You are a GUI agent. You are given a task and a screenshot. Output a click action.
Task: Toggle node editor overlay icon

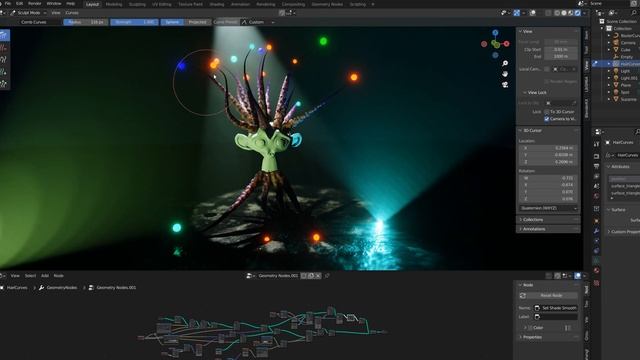[x=578, y=276]
